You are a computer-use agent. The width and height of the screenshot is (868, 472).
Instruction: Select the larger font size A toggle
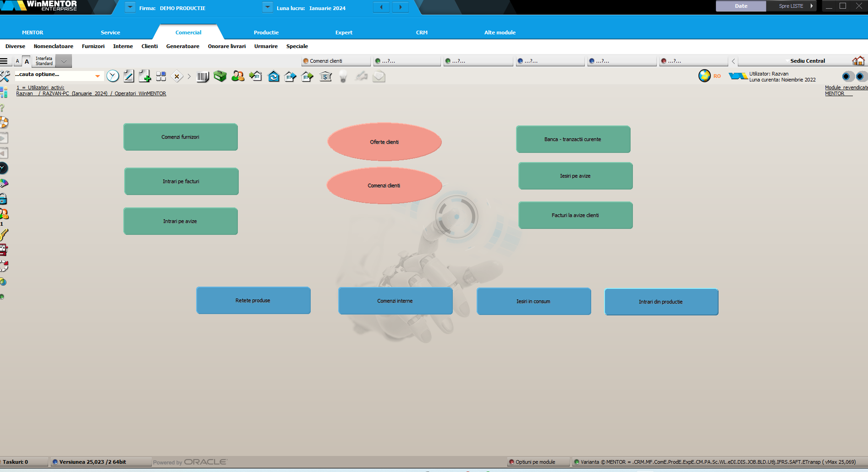[x=27, y=61]
